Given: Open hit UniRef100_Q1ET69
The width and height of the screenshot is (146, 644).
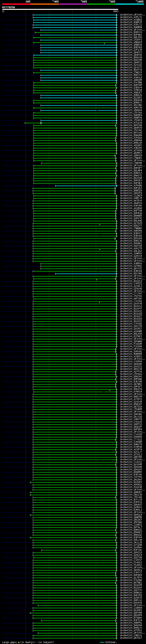Looking at the screenshot, I should pos(131,246).
